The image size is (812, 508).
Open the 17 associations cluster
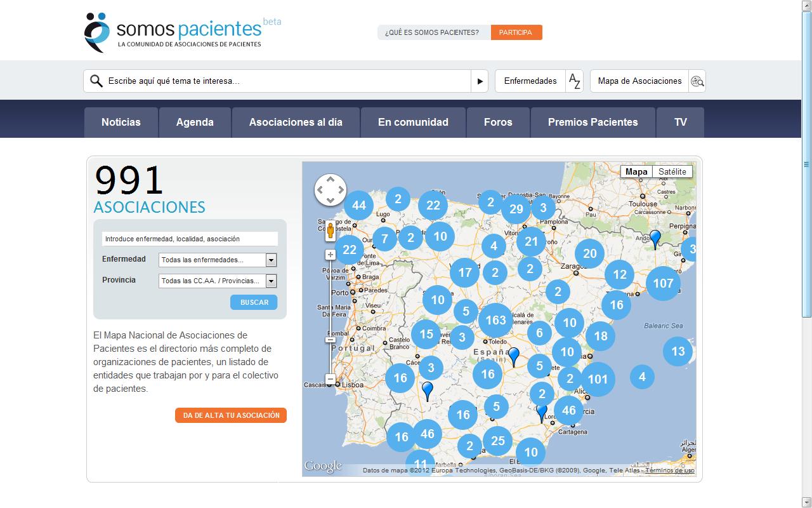click(465, 272)
